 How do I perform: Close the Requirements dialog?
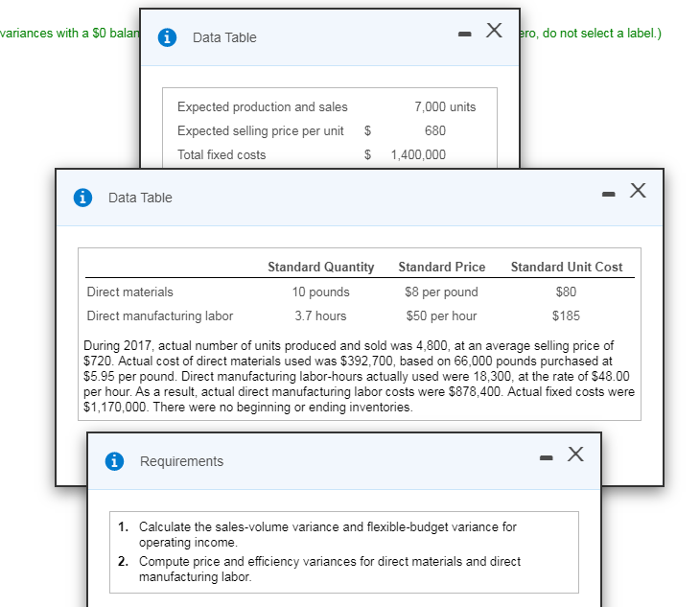pos(572,454)
